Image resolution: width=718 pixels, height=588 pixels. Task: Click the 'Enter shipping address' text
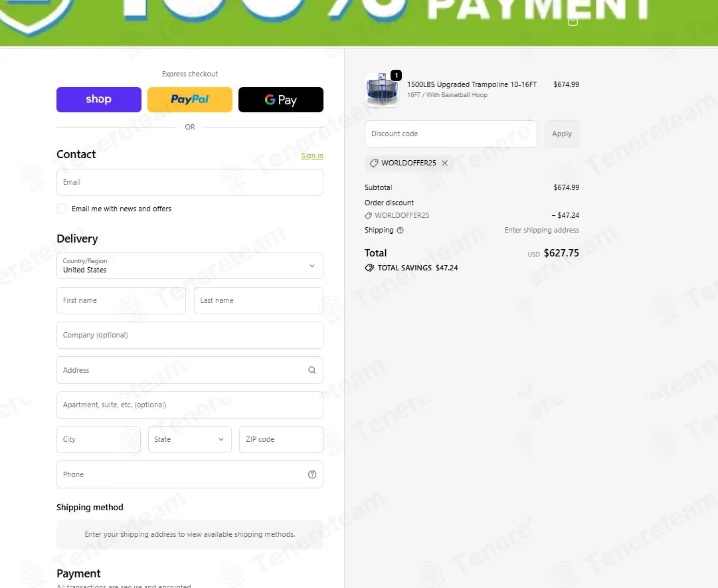coord(542,231)
